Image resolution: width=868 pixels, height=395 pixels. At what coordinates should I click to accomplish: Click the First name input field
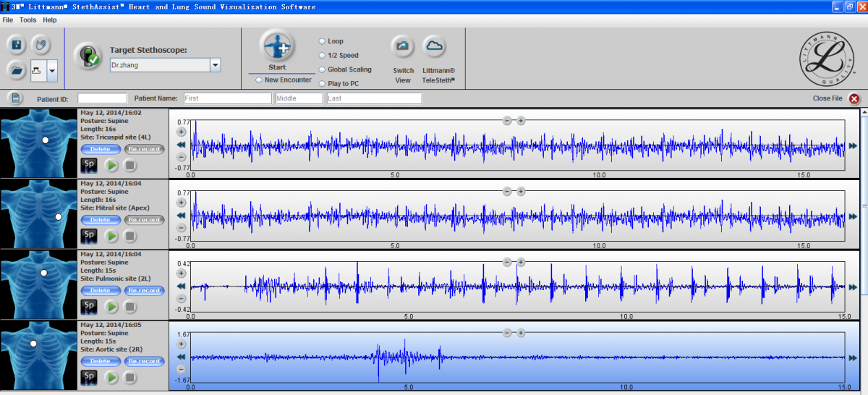click(227, 98)
